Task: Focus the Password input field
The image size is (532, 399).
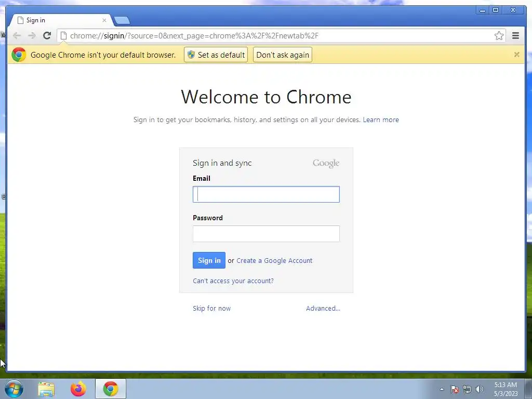Action: click(266, 234)
